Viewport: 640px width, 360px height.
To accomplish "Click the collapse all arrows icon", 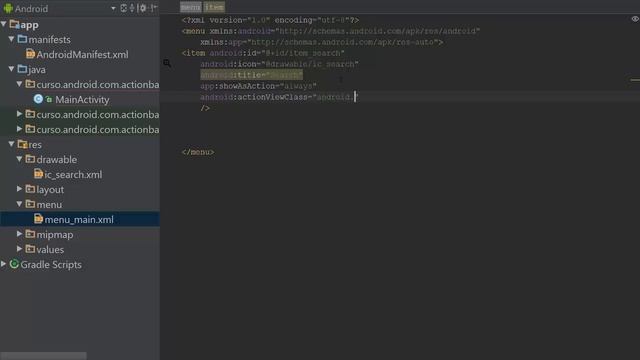I will 132,8.
